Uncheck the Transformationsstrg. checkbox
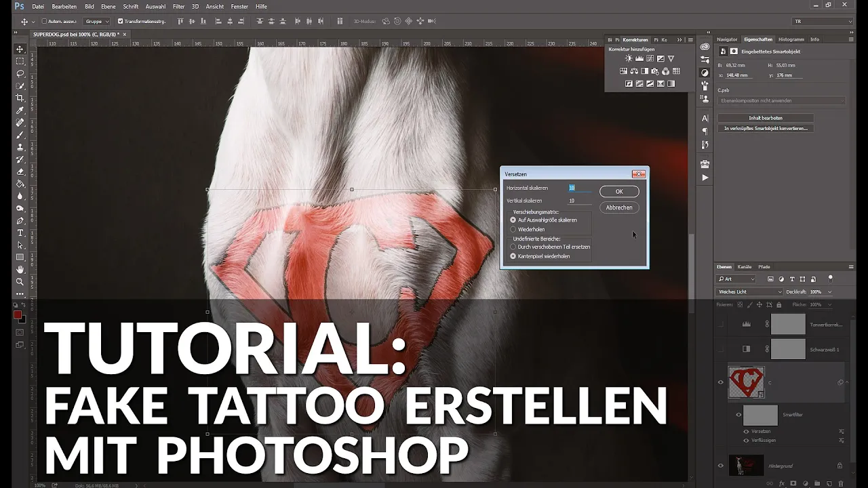The width and height of the screenshot is (868, 488). (121, 22)
